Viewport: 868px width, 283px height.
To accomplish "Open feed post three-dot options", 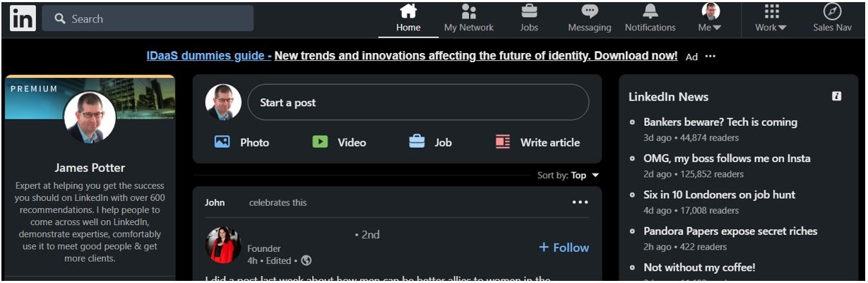I will coord(581,202).
